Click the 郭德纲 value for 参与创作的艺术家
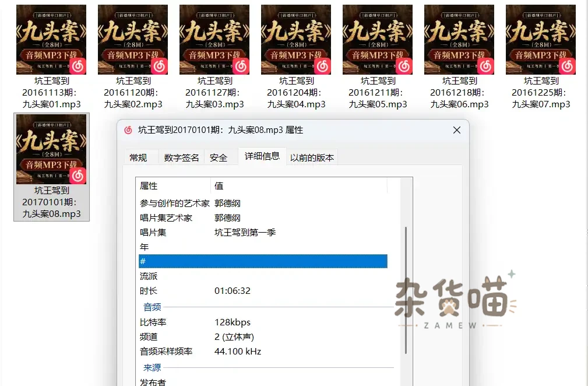Viewport: 588px width, 386px height. pos(227,203)
